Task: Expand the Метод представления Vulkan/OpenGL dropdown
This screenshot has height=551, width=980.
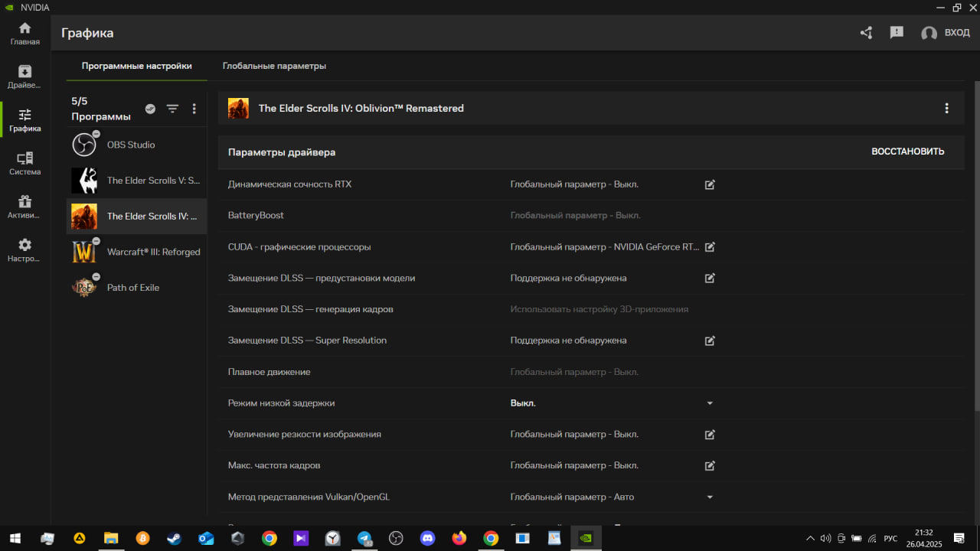Action: coord(710,497)
